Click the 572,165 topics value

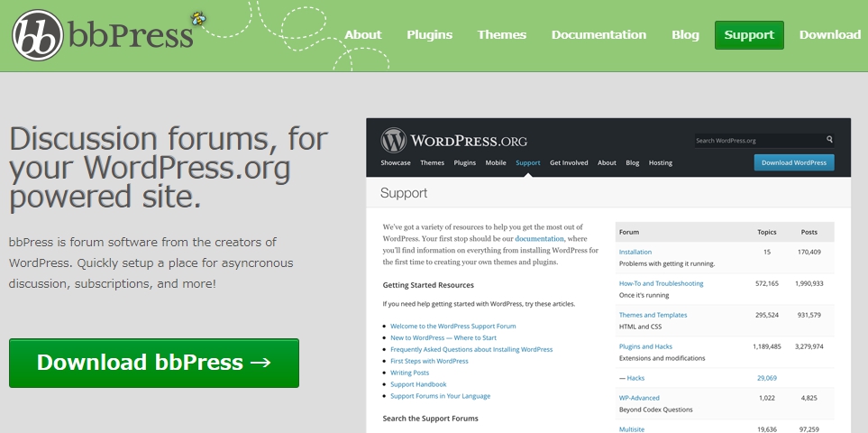(x=767, y=283)
